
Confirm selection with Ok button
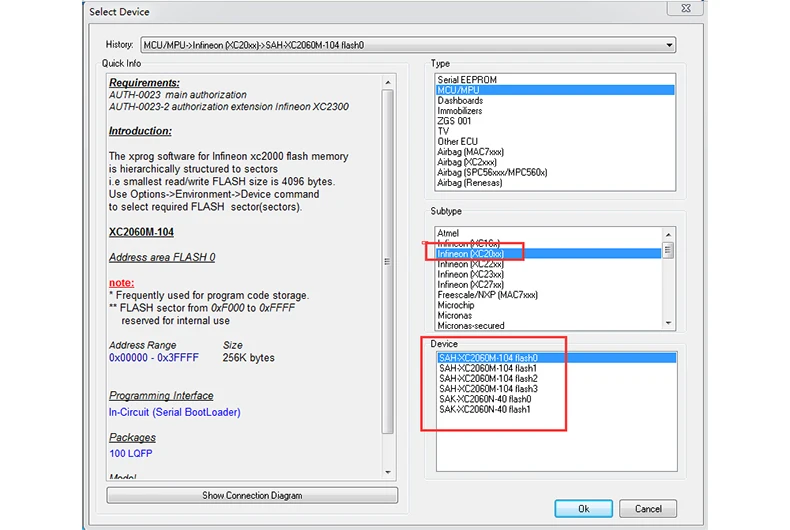click(583, 509)
